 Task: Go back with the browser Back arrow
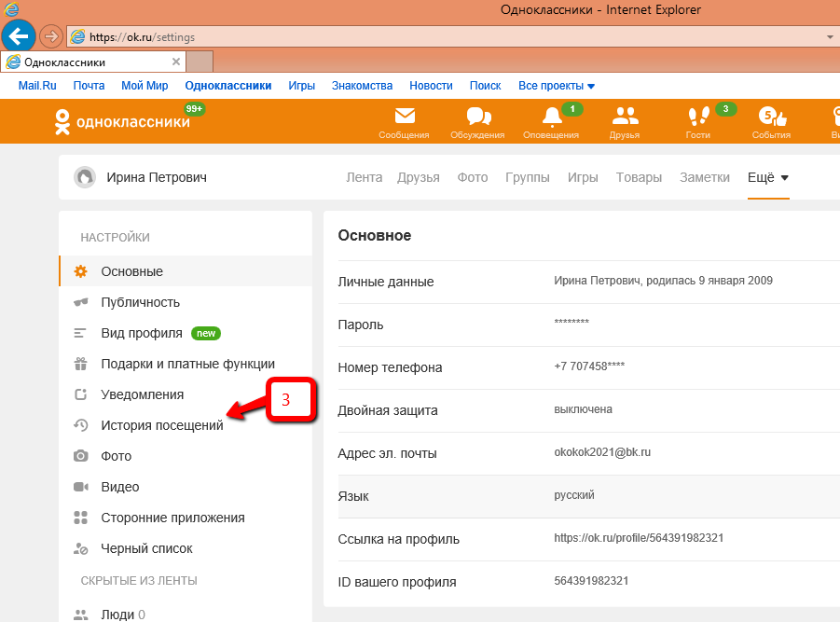(x=19, y=36)
